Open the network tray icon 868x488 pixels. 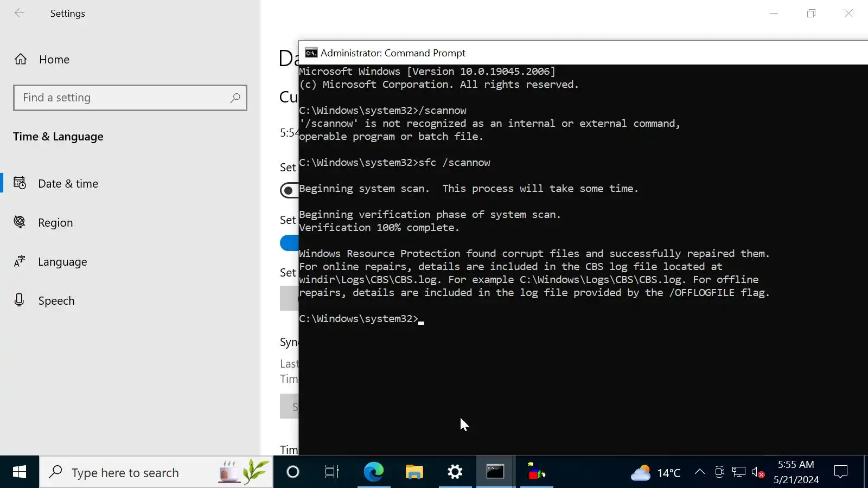(738, 472)
